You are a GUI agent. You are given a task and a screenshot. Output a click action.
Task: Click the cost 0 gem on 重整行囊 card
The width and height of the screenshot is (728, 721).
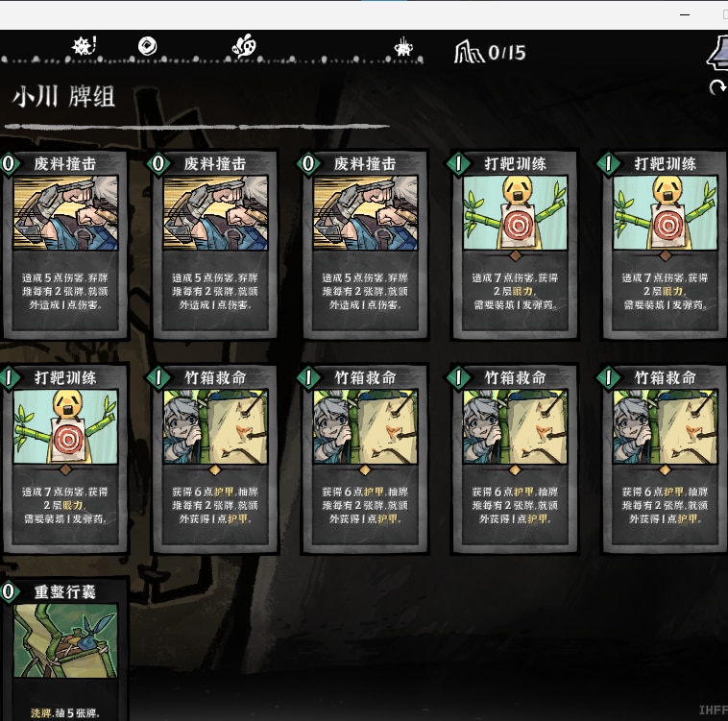click(x=9, y=591)
